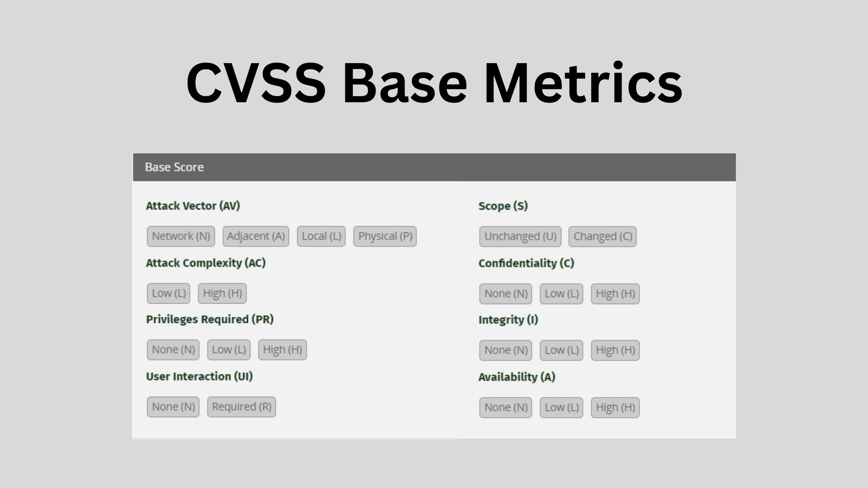Viewport: 868px width, 488px height.
Task: Select Low (L) privileges required
Action: tap(228, 350)
